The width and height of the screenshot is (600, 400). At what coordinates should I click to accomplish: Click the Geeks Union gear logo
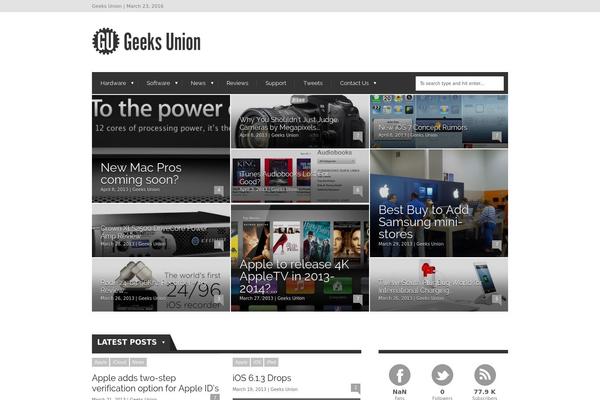click(x=105, y=41)
